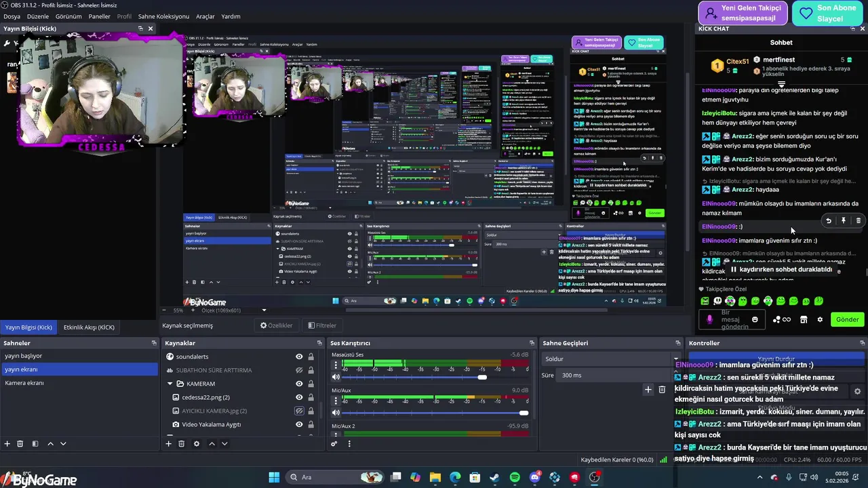
Task: Remove scene transition with trash icon
Action: [662, 389]
